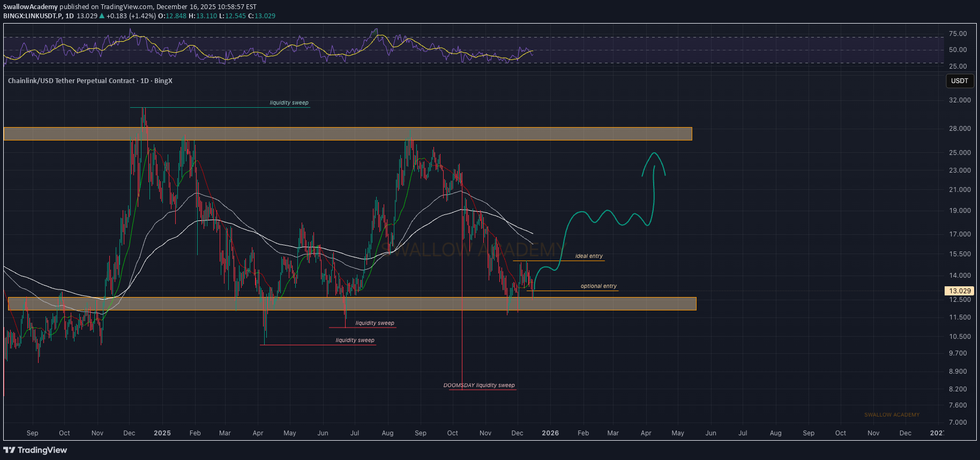The image size is (980, 460).
Task: Click the TradingView logo in the bottom corner
Action: tap(35, 450)
